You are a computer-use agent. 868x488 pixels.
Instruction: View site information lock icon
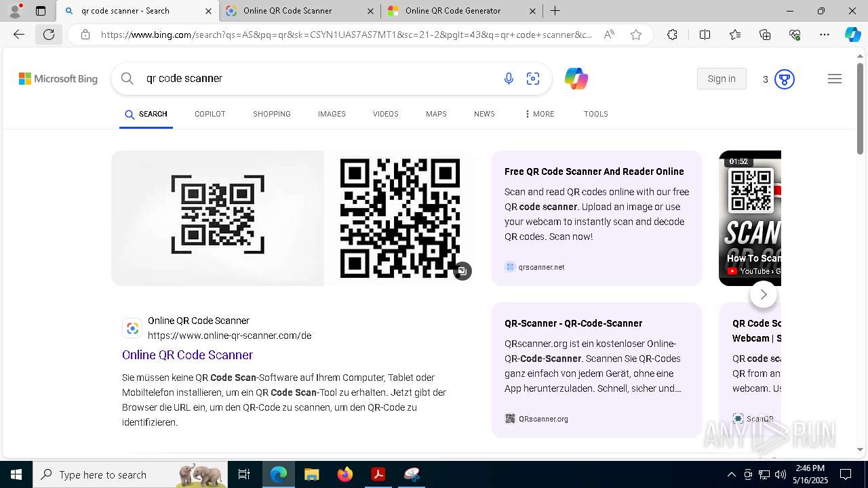(x=85, y=35)
